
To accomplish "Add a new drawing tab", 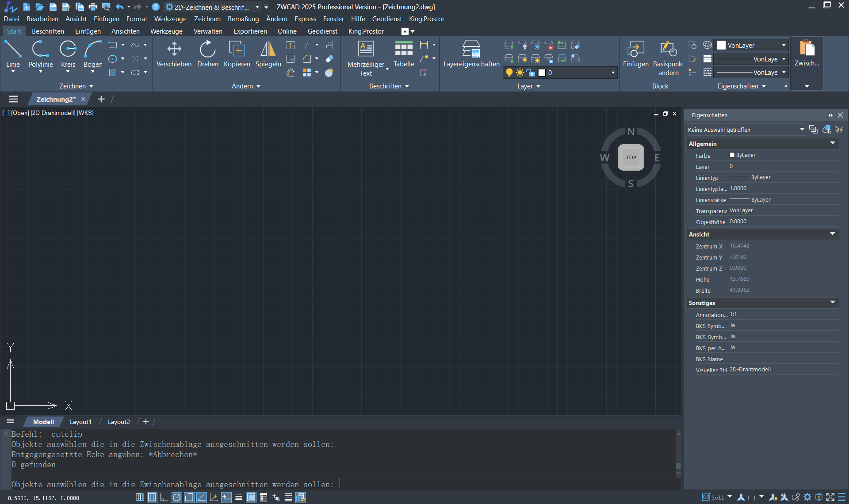I will pyautogui.click(x=101, y=99).
